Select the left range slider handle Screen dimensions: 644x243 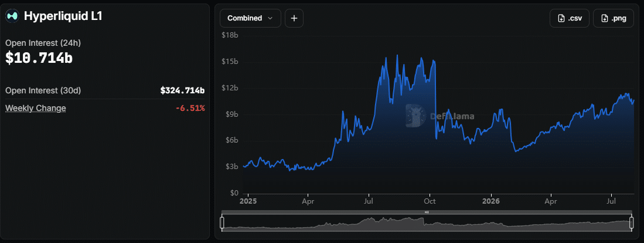point(222,223)
